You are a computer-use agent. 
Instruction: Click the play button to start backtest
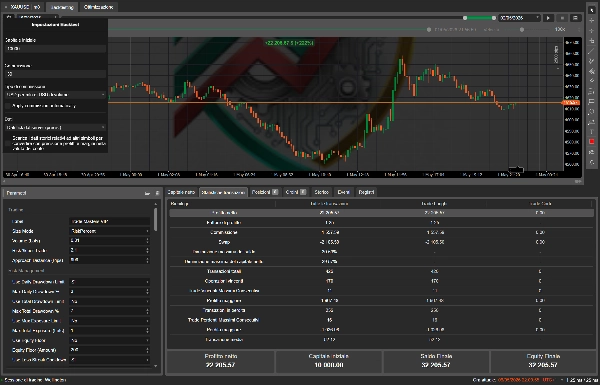pyautogui.click(x=548, y=18)
